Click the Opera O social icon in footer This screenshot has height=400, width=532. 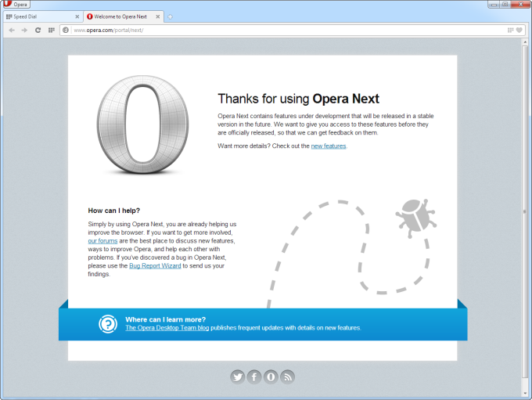pos(271,377)
